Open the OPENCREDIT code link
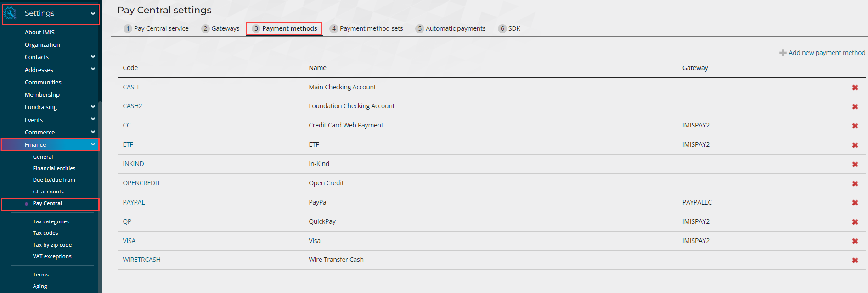This screenshot has height=293, width=868. [x=141, y=183]
